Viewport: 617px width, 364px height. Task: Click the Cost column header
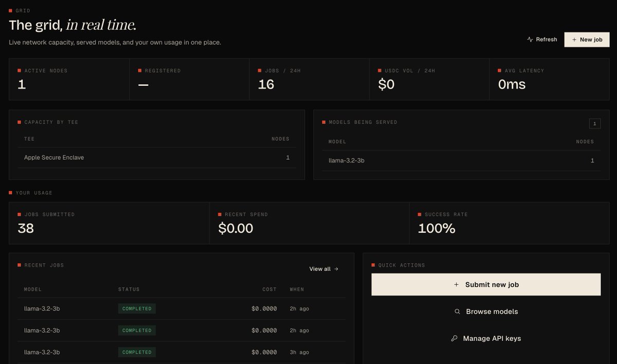(x=269, y=289)
